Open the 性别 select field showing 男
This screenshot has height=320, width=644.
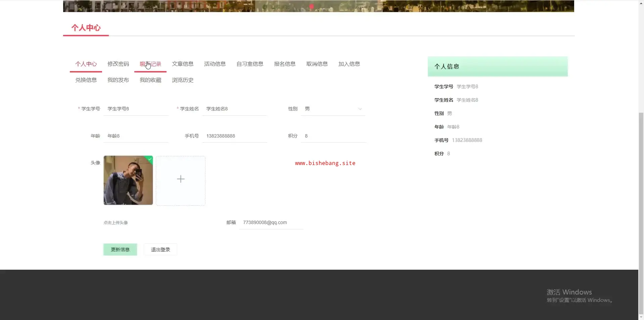[x=333, y=109]
